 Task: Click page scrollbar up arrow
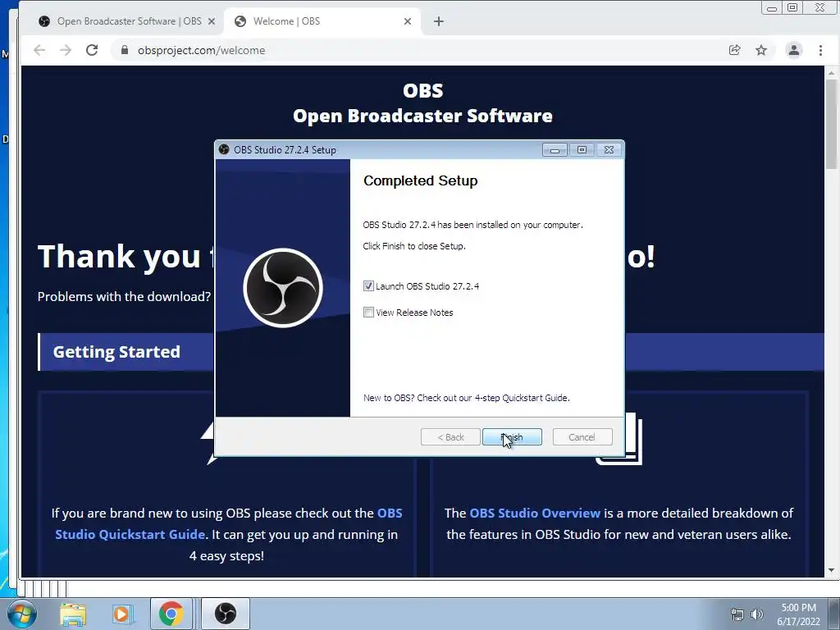click(x=832, y=73)
